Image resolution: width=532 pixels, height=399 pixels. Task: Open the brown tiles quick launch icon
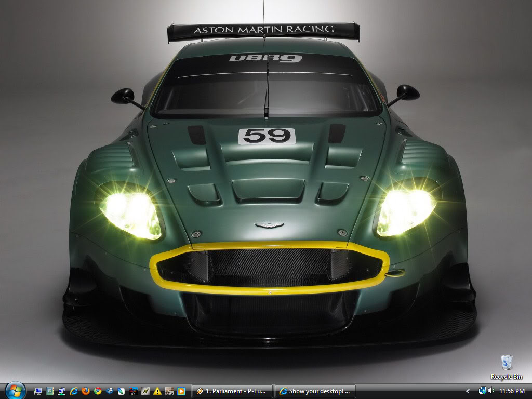(169, 391)
